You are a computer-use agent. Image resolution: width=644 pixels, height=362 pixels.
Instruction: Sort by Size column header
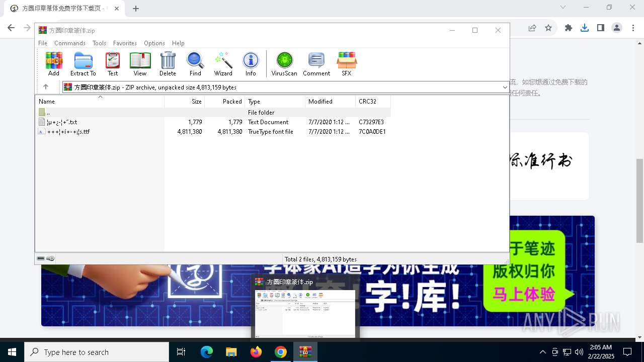tap(185, 101)
